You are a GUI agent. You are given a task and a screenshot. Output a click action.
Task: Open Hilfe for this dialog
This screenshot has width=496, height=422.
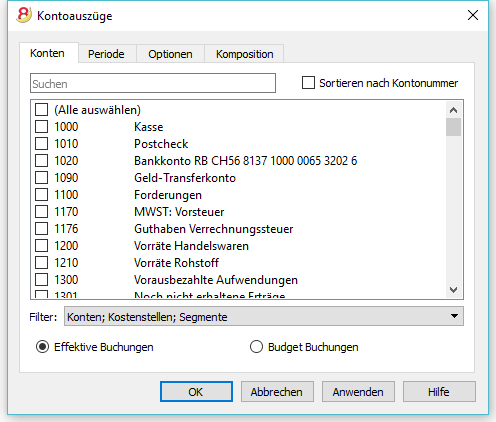439,392
